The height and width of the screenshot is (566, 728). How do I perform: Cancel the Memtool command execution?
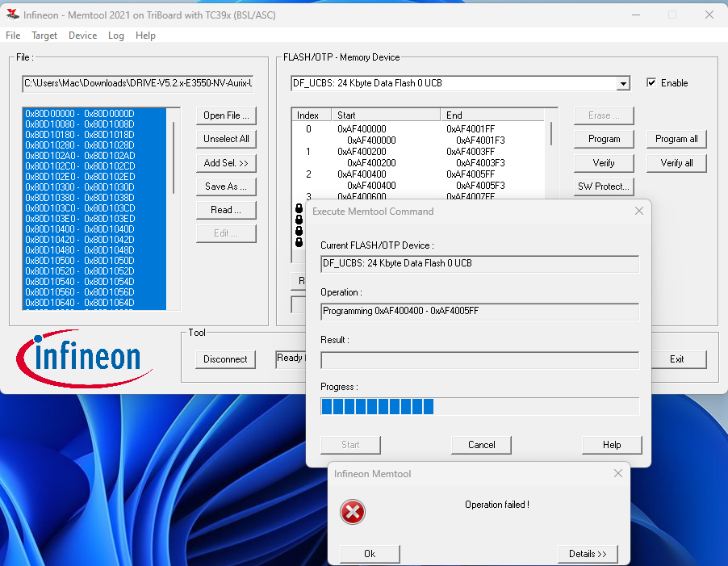[481, 444]
